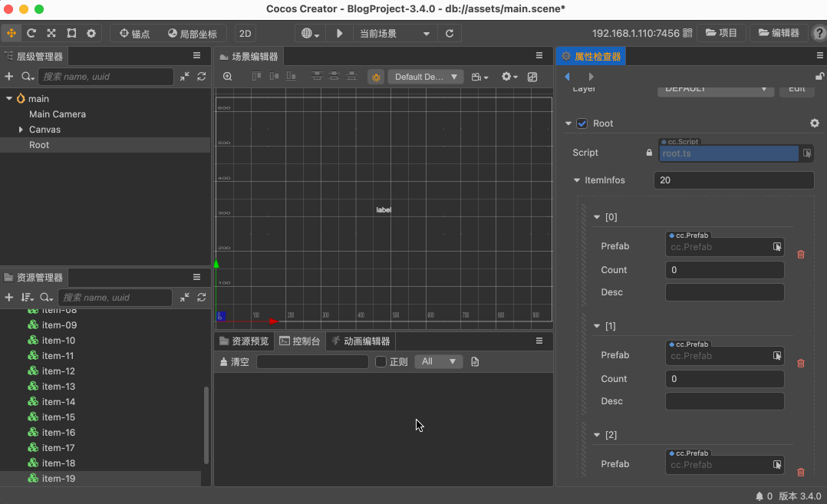This screenshot has height=504, width=827.
Task: Toggle 2D view mode
Action: (245, 33)
